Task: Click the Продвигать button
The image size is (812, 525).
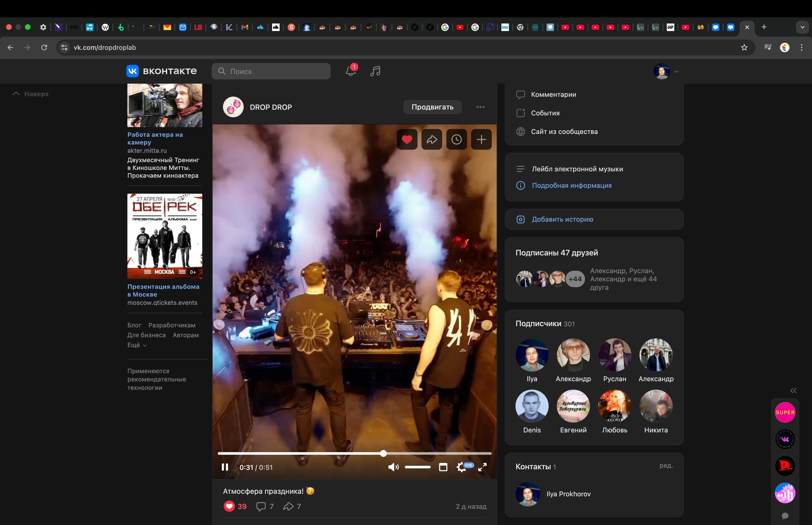Action: [432, 107]
